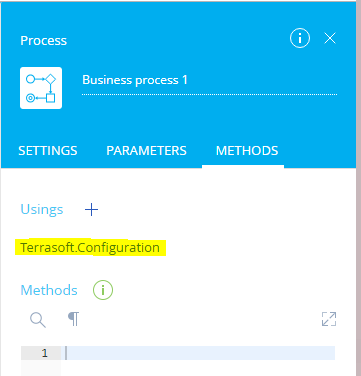361x376 pixels.
Task: Click the Process panel title
Action: (x=44, y=40)
